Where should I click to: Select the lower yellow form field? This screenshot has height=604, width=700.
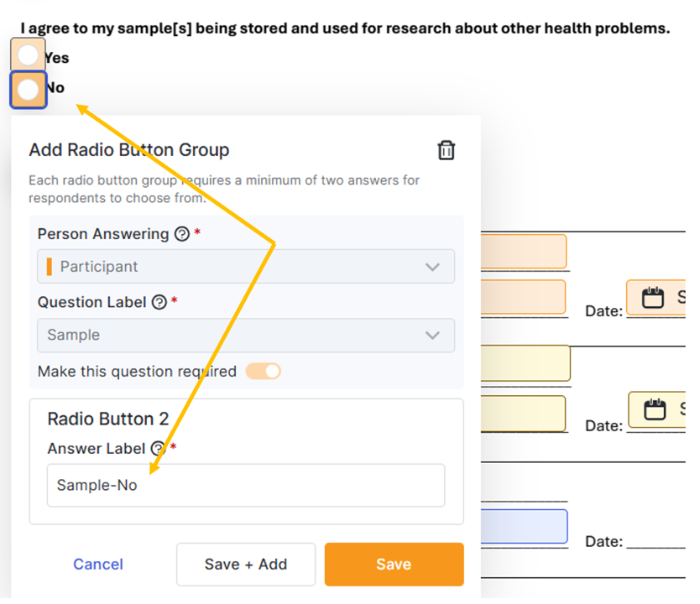tap(524, 414)
